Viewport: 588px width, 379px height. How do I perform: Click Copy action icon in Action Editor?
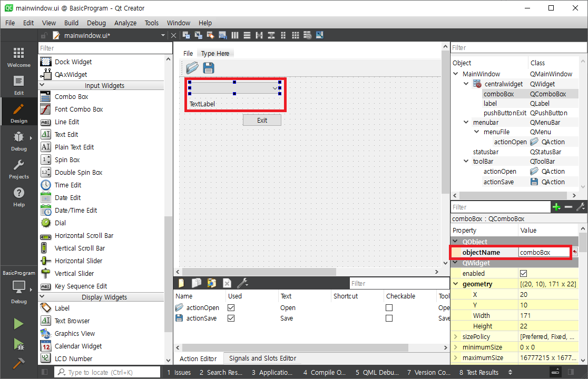tap(197, 283)
